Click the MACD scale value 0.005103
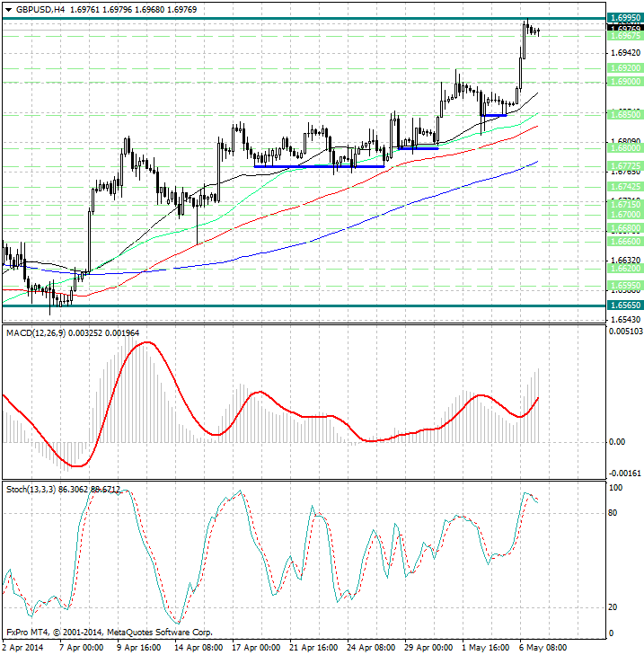This screenshot has height=655, width=644. point(626,332)
